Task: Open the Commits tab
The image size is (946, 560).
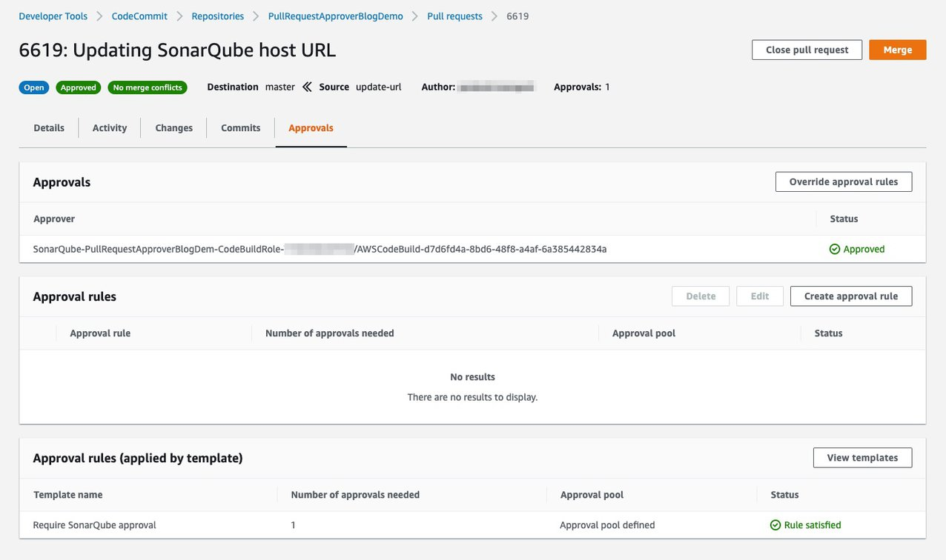Action: pos(241,128)
